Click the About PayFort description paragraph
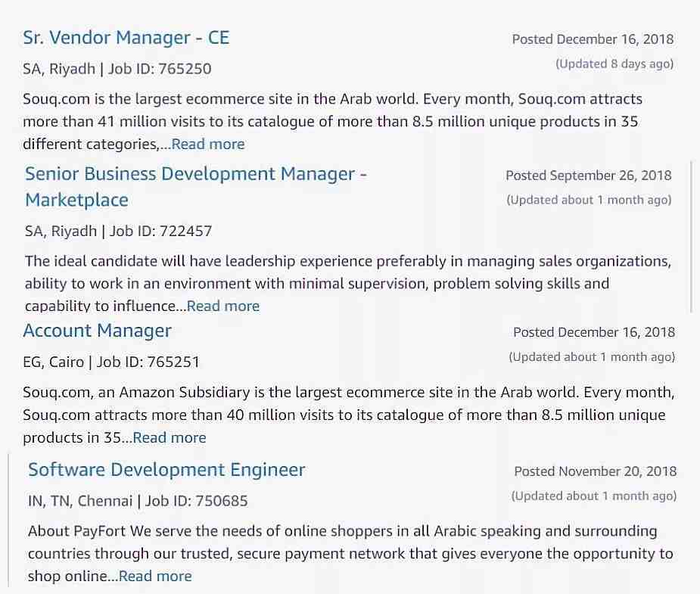700x594 pixels. [x=350, y=553]
